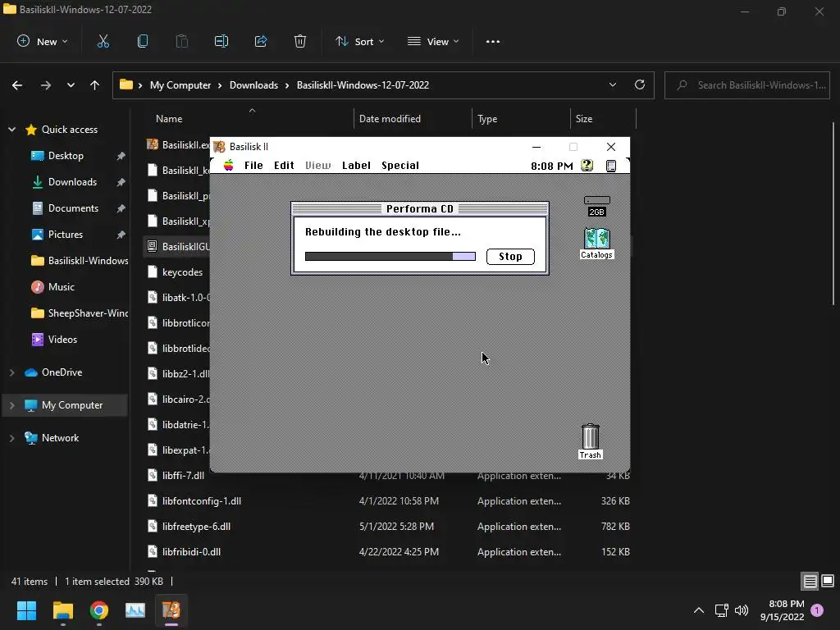Switch to details view layout toggle
Viewport: 840px width, 630px height.
[x=810, y=582]
